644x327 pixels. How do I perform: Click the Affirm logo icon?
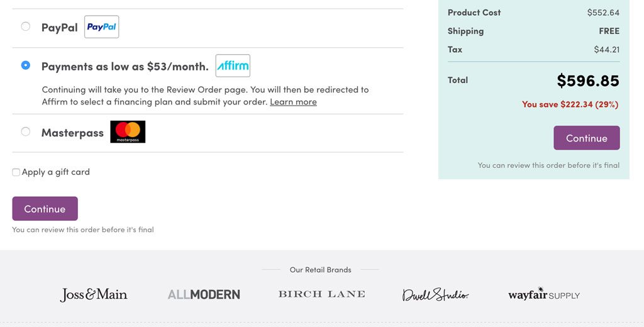tap(233, 66)
